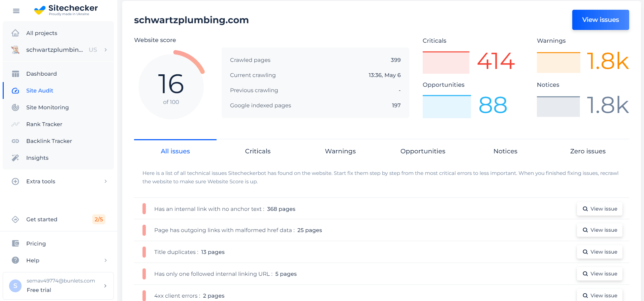Viewport: 644px width, 301px height.
Task: Click the Rank Tracker chart icon
Action: click(x=15, y=124)
